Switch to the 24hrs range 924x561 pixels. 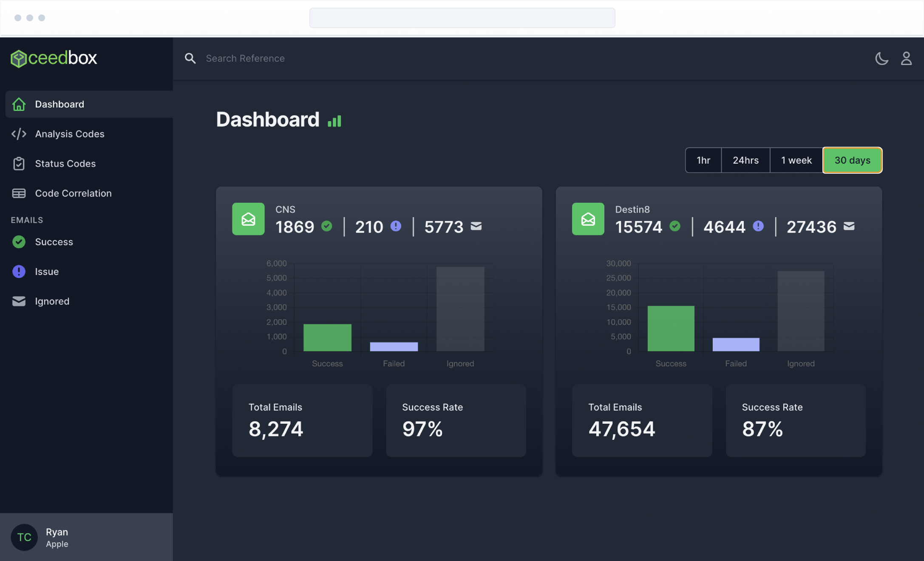tap(745, 160)
